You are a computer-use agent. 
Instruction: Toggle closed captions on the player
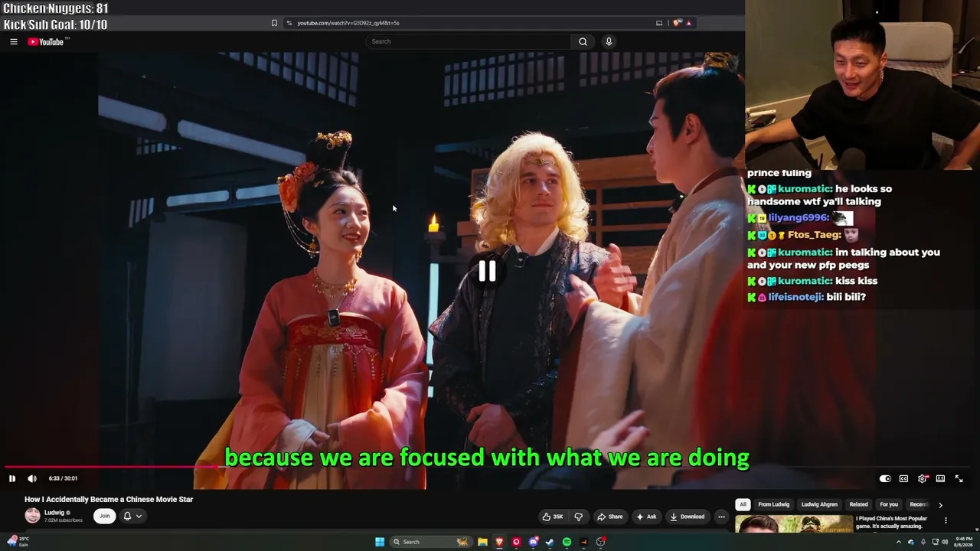(903, 478)
